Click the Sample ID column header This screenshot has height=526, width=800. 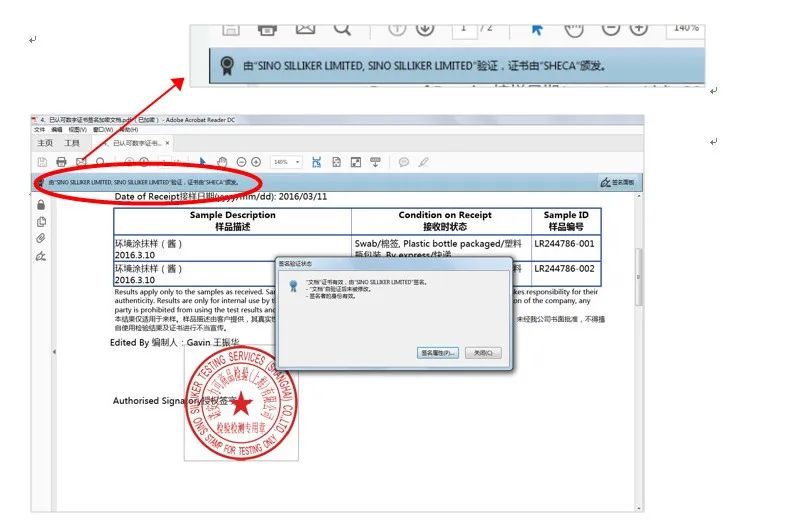(566, 221)
